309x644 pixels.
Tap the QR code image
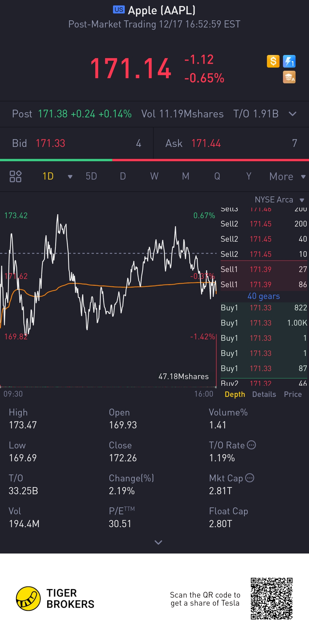tap(272, 598)
